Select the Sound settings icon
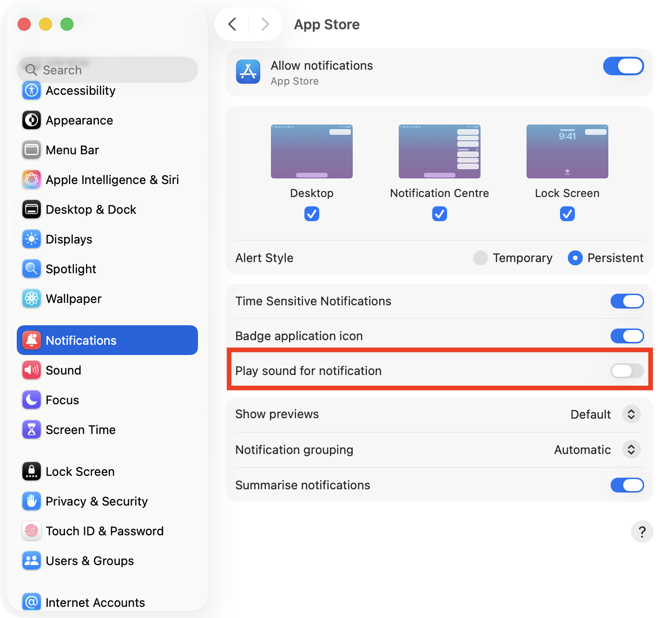This screenshot has width=672, height=618. pyautogui.click(x=31, y=370)
